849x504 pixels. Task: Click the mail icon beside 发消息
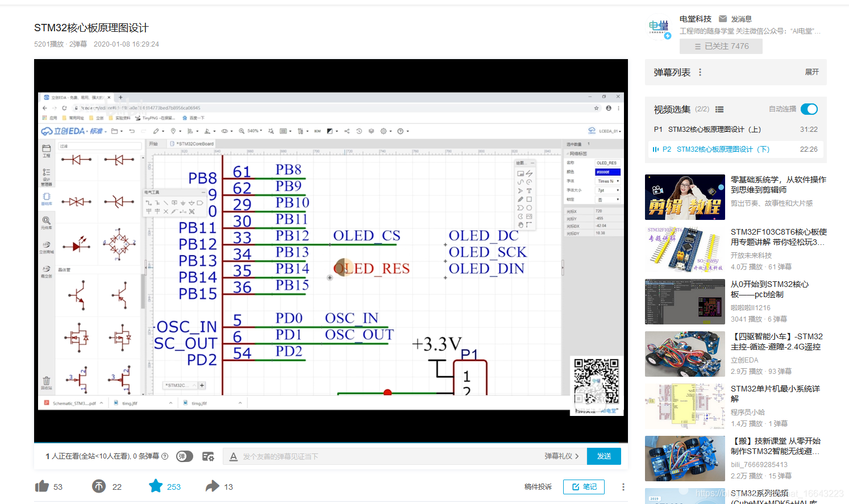(x=723, y=19)
